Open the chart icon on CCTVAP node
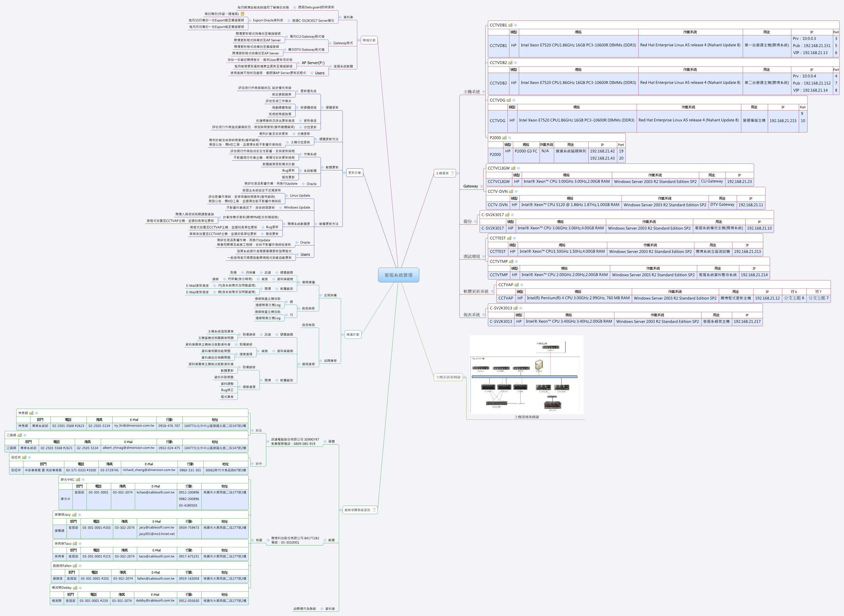 click(x=517, y=285)
